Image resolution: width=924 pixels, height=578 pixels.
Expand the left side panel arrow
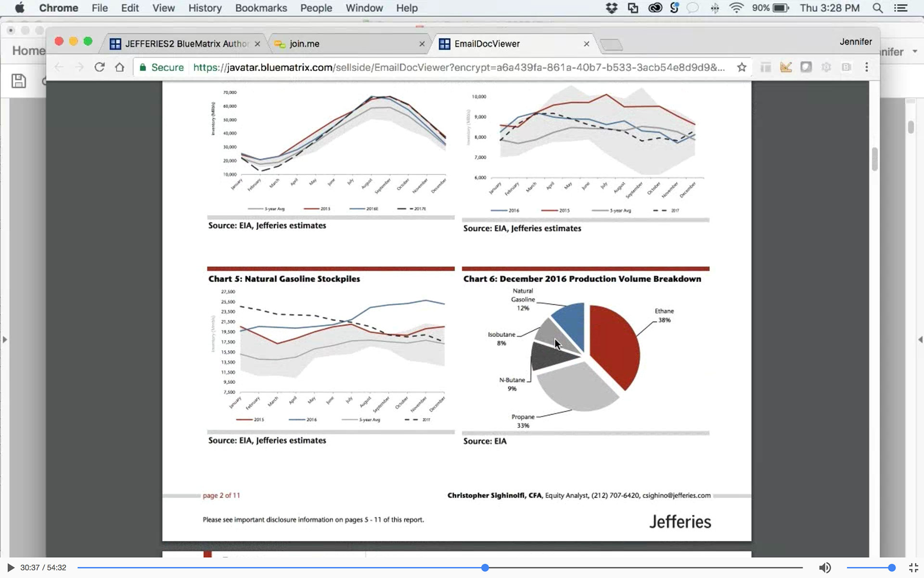pos(5,340)
